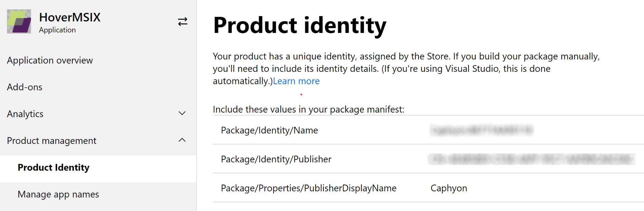Select the Analytics menu label
Screen dimensions: 644x211
coord(25,114)
